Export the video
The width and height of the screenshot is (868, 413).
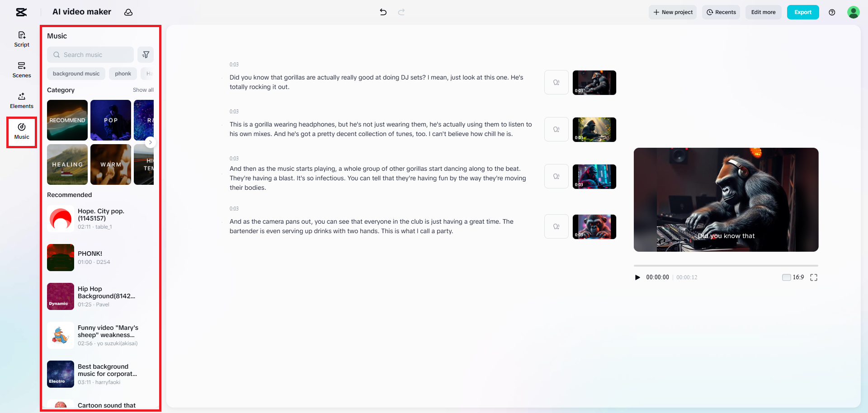coord(803,12)
